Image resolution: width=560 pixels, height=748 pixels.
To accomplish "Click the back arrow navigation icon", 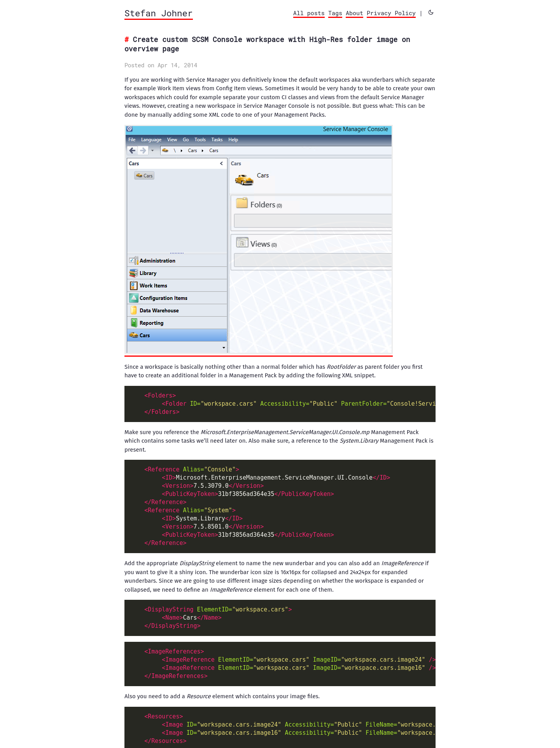I will tap(133, 151).
